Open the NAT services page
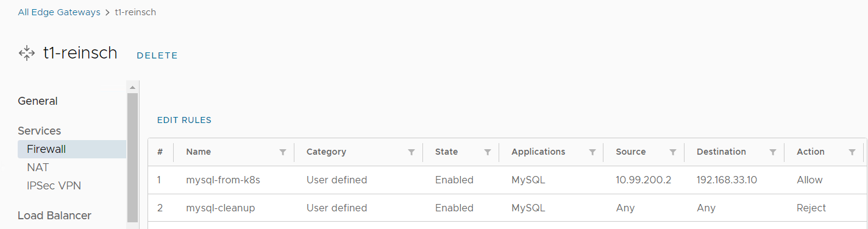 click(x=38, y=167)
